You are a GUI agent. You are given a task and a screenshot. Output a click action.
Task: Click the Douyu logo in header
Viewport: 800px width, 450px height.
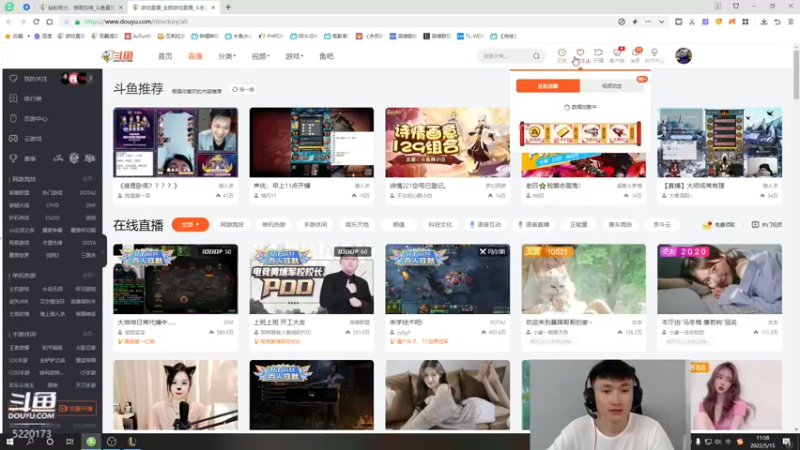117,56
